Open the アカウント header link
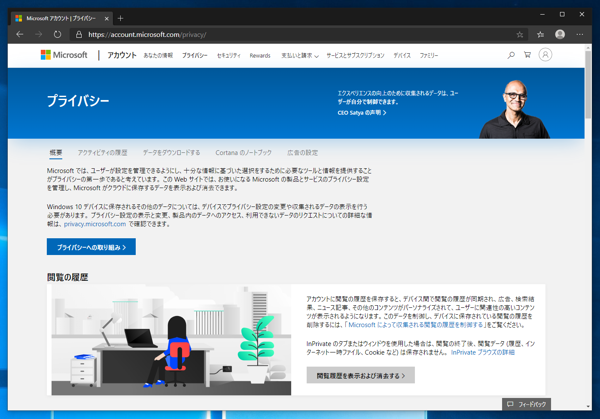600x419 pixels. (x=122, y=55)
